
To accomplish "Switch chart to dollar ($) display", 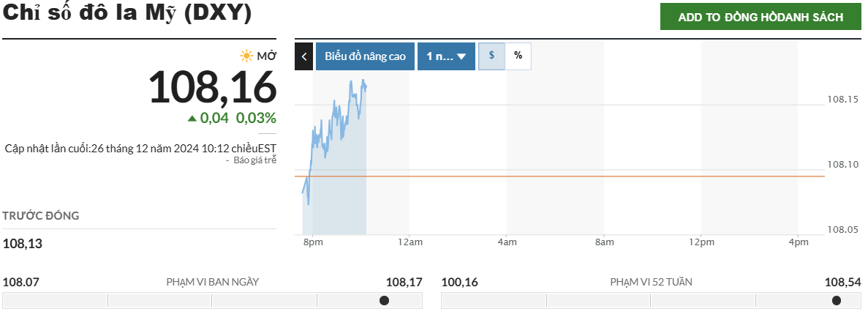I will click(x=491, y=56).
